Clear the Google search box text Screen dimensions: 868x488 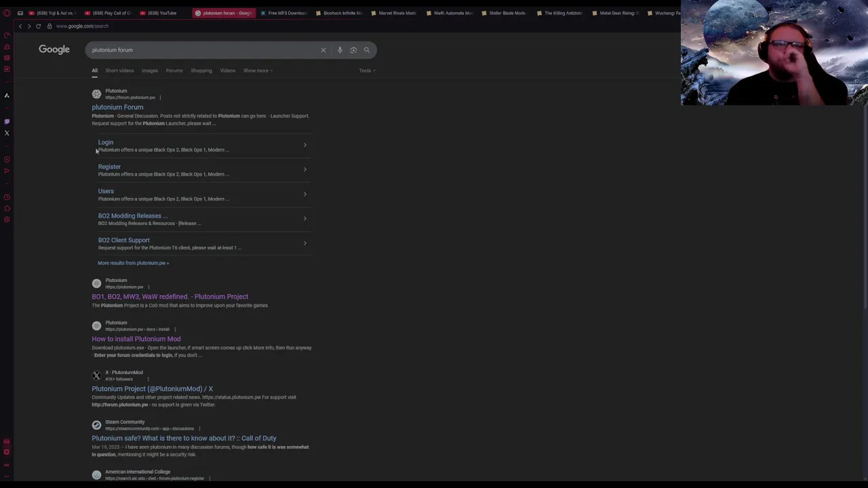point(323,50)
